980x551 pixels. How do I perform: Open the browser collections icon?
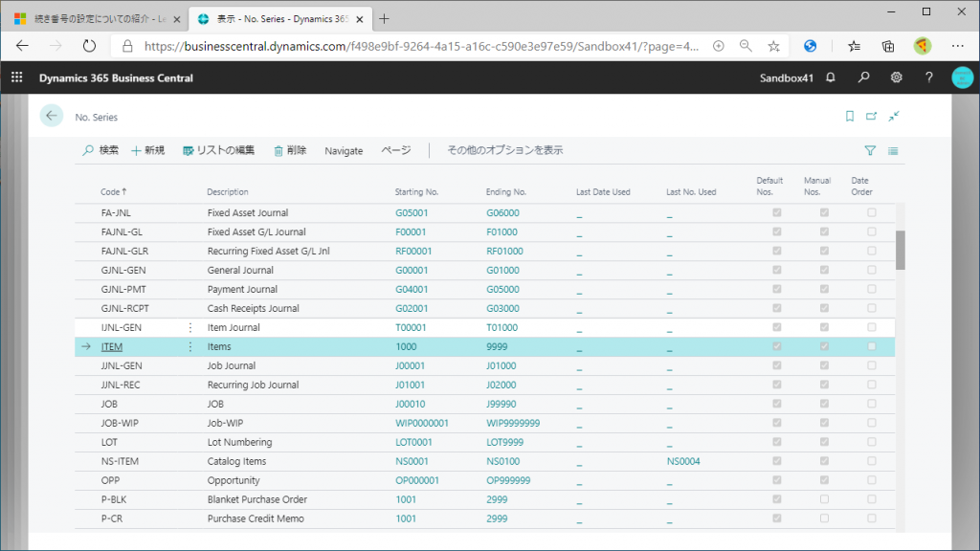click(888, 46)
